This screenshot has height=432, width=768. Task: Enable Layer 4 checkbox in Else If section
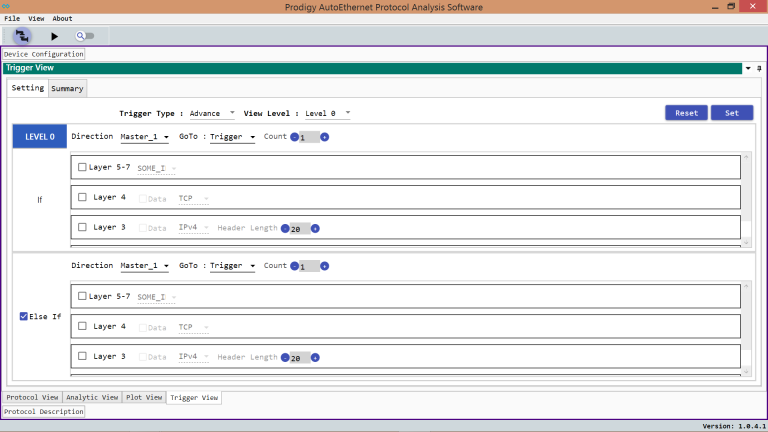(x=82, y=326)
